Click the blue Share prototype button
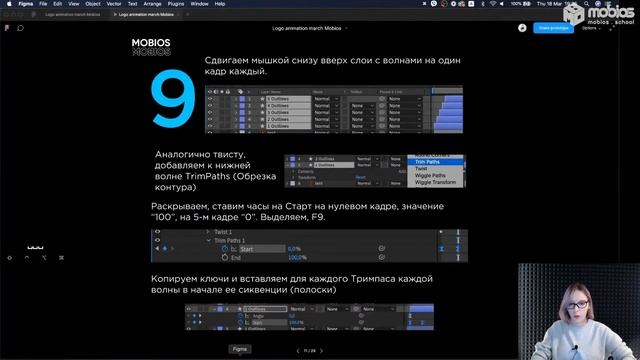The width and height of the screenshot is (640, 360). (553, 28)
